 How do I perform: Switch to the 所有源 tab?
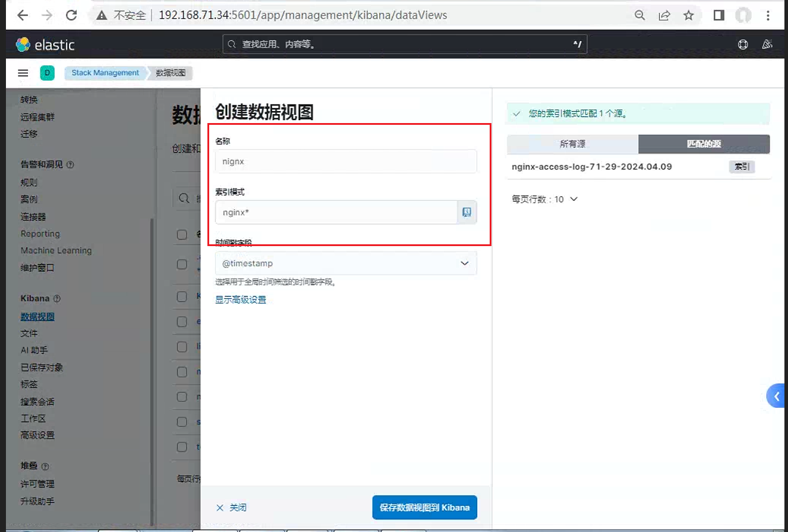coord(573,144)
